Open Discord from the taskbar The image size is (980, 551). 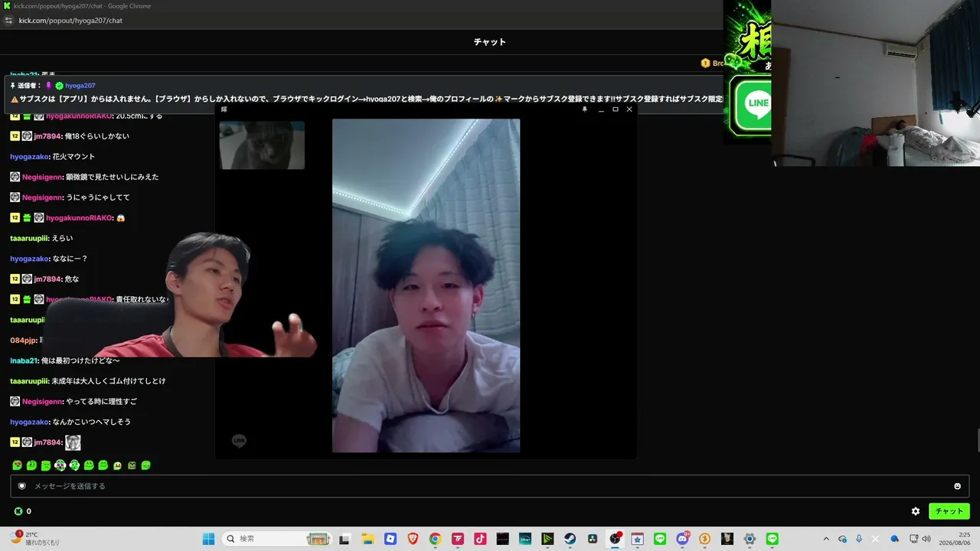[682, 539]
